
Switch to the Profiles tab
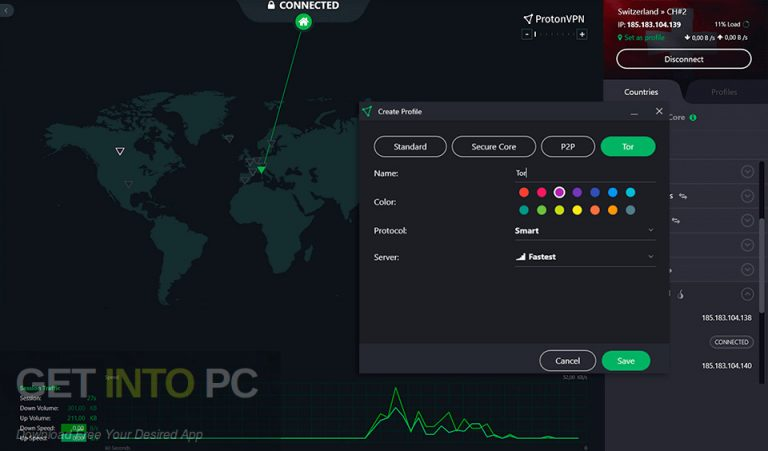point(724,92)
